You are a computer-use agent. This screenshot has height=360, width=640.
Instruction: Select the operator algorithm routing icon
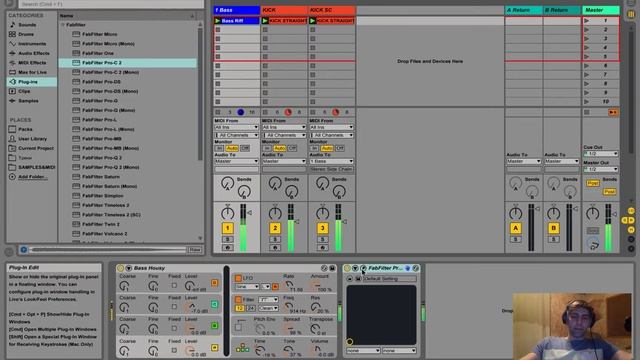242,348
